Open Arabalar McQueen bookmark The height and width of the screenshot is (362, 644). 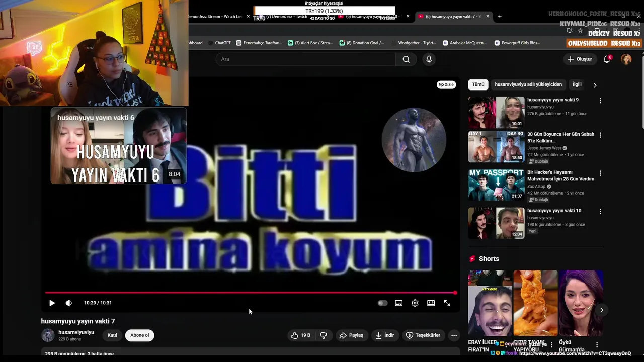pyautogui.click(x=465, y=43)
